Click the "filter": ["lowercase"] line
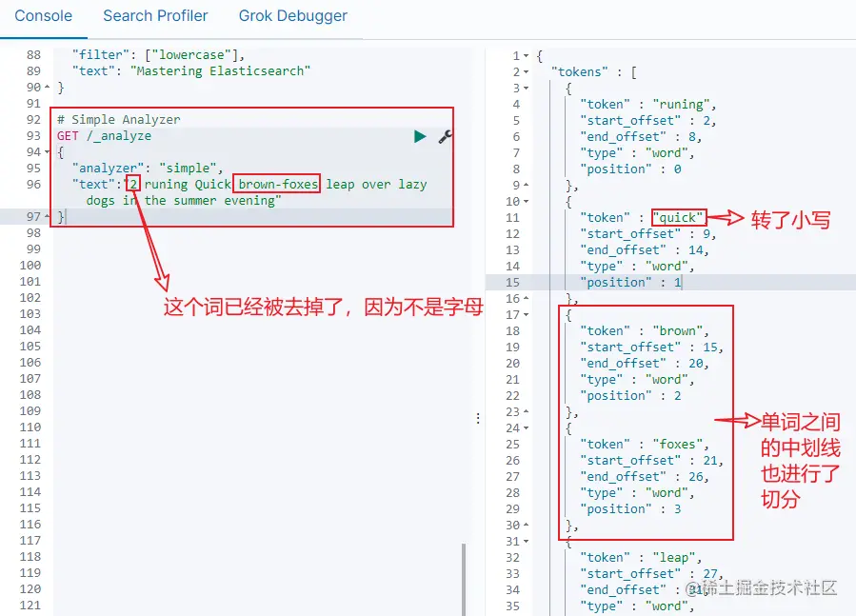Image resolution: width=856 pixels, height=616 pixels. point(158,54)
